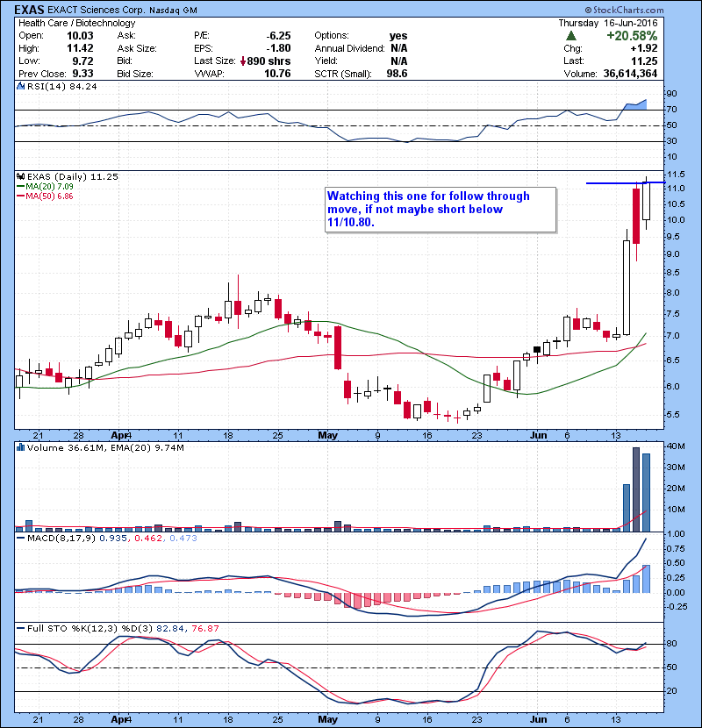
Task: Click the Annual Dividend N/A value
Action: [x=398, y=48]
